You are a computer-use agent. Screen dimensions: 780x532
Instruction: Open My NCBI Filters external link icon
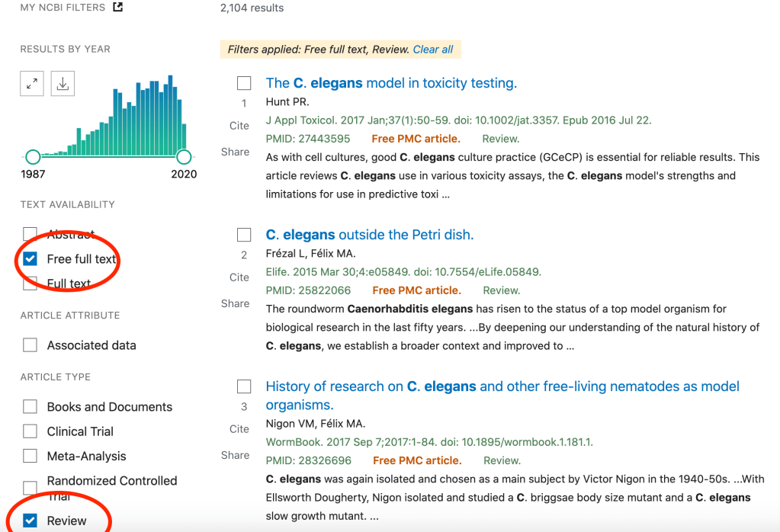coord(117,8)
